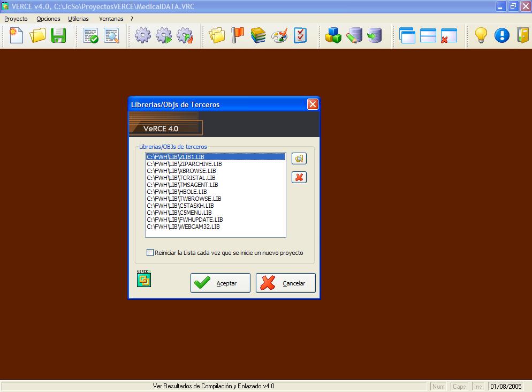The width and height of the screenshot is (532, 392).
Task: Select WEBCAM32.LIB in the library list
Action: [183, 227]
